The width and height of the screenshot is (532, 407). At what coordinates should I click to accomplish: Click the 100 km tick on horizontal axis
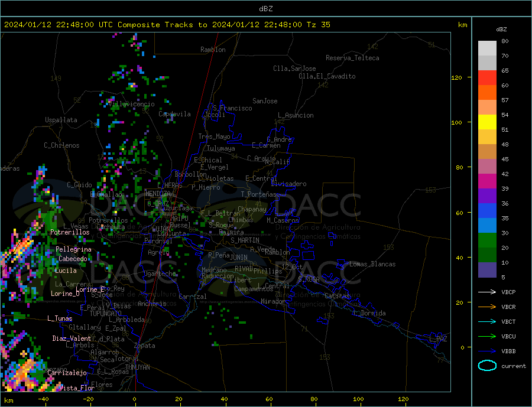[358, 399]
